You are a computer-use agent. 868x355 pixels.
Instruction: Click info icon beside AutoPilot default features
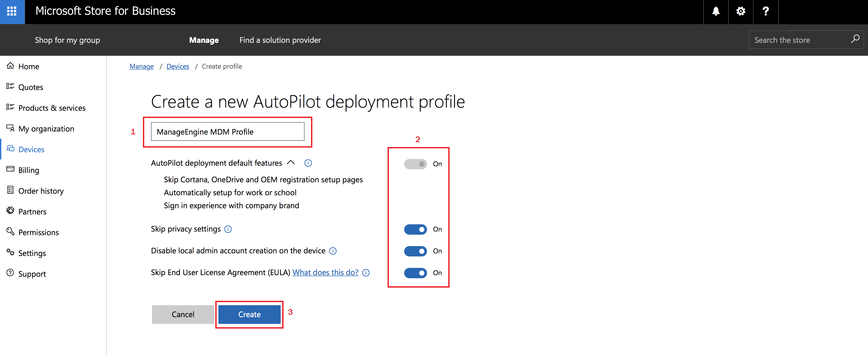click(x=308, y=163)
